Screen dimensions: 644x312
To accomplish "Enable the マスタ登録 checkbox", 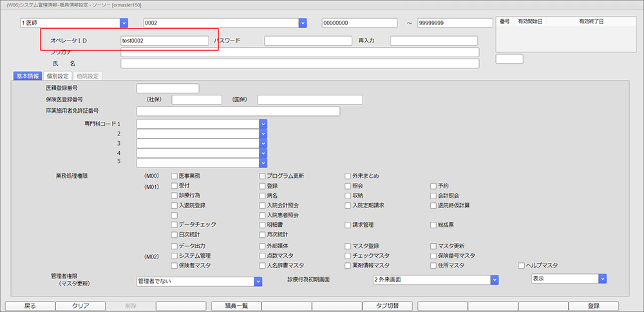I will pos(348,246).
